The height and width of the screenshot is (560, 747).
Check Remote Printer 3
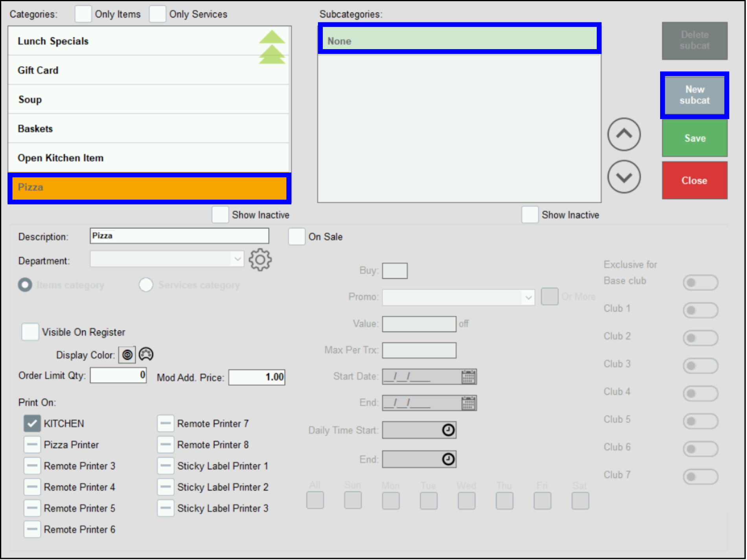[x=32, y=467]
